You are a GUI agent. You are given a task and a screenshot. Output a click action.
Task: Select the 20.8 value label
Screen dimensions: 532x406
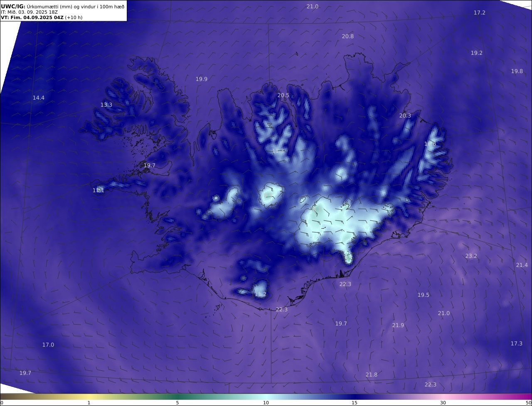347,37
